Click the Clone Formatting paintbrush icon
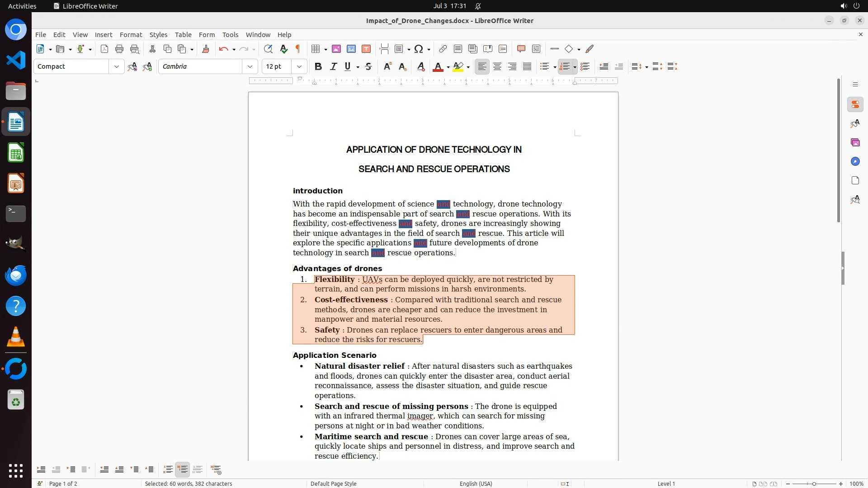Screen dimensions: 868x488 pos(206,49)
